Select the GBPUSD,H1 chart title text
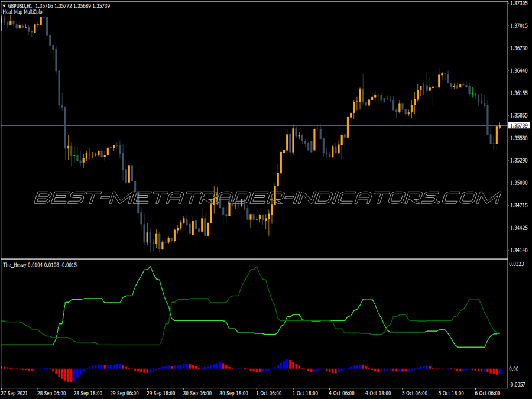Screen dimensions: 532x399 point(20,6)
